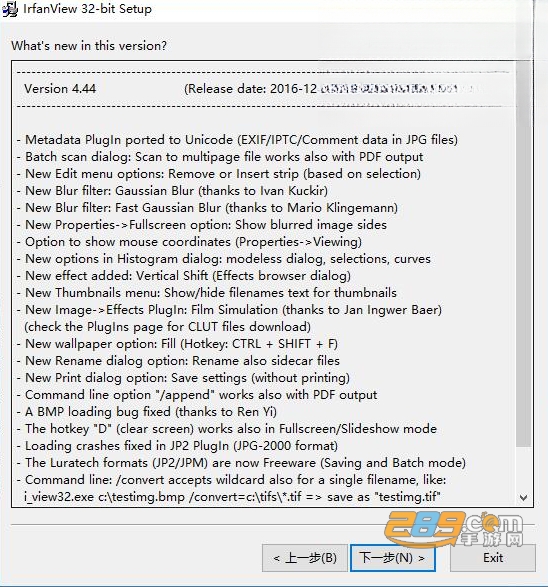Click the Fast Gaussian Blur Mario Klingemann line

coord(207,208)
